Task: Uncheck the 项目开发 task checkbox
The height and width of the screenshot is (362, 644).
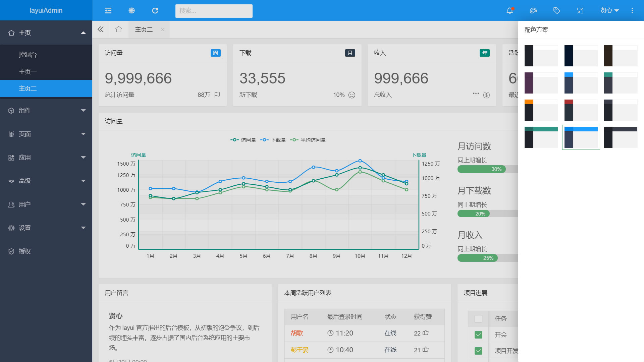Action: 479,351
